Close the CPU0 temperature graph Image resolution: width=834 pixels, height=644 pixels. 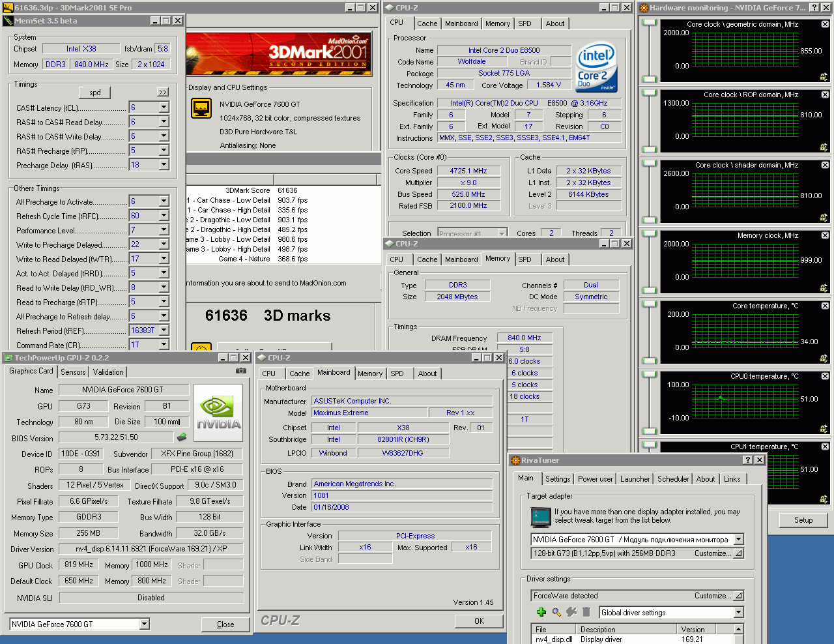point(825,376)
